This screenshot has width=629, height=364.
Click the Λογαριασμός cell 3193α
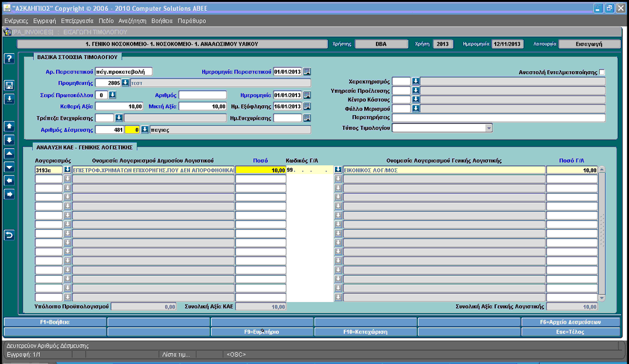49,170
